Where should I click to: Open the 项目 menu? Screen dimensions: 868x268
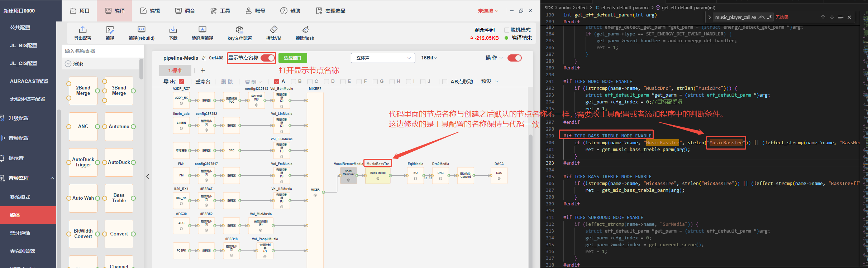click(80, 11)
